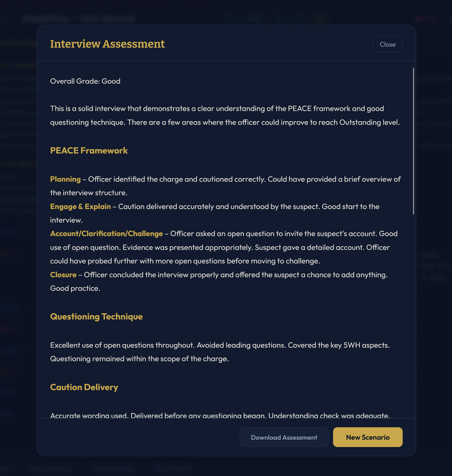
Task: Select the PEACE Framework heading
Action: point(89,151)
